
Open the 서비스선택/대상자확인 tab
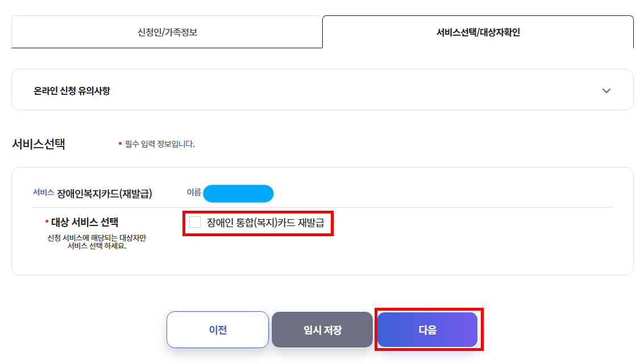(x=477, y=32)
